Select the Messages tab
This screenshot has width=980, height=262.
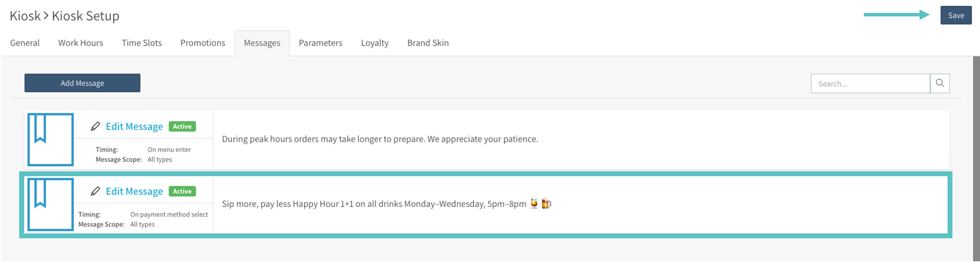click(262, 43)
